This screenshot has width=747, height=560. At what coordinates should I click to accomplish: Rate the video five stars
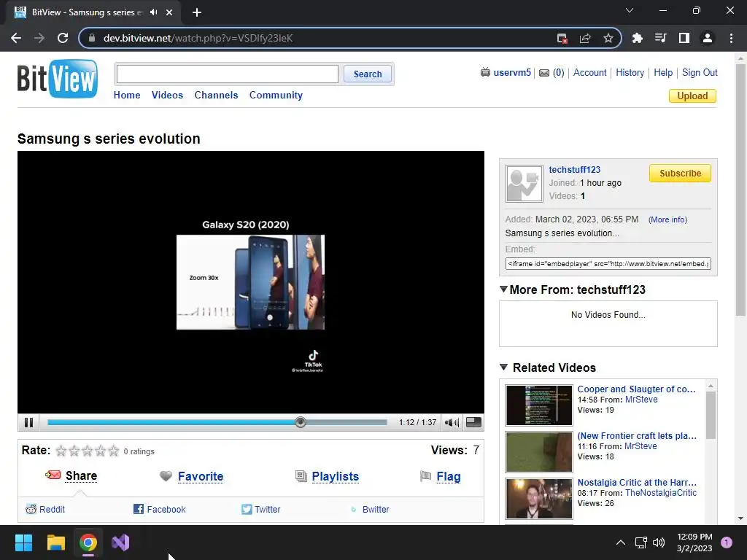coord(113,451)
